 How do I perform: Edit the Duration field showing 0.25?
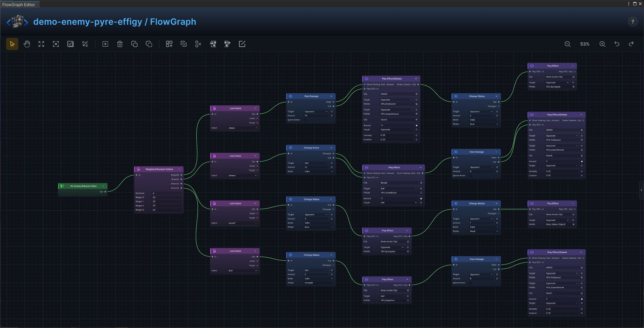(x=396, y=139)
